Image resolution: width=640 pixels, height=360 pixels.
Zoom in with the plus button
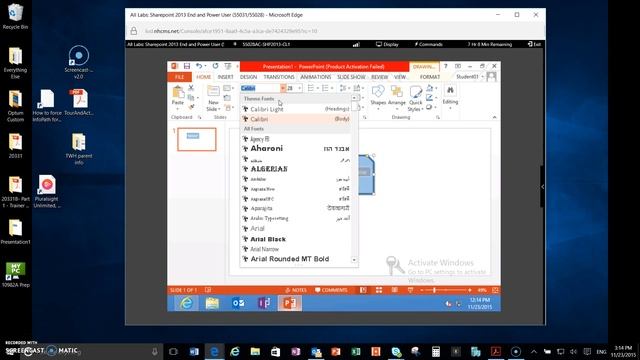coord(470,290)
